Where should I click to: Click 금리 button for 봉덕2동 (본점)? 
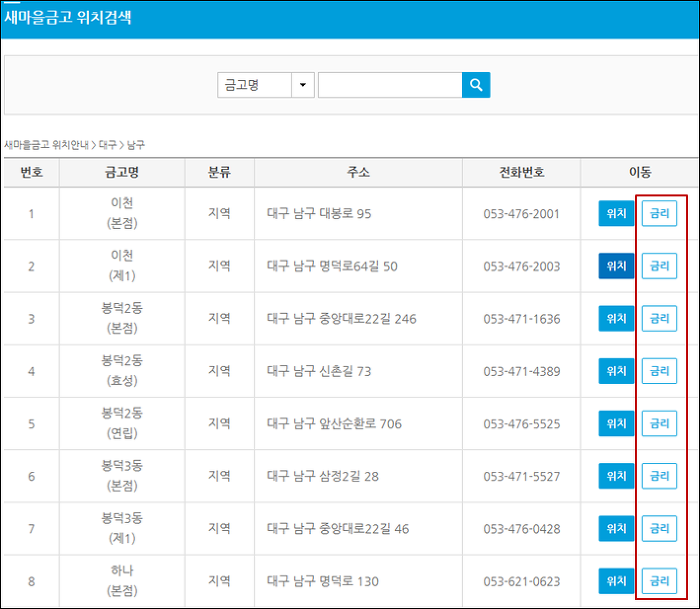point(659,319)
